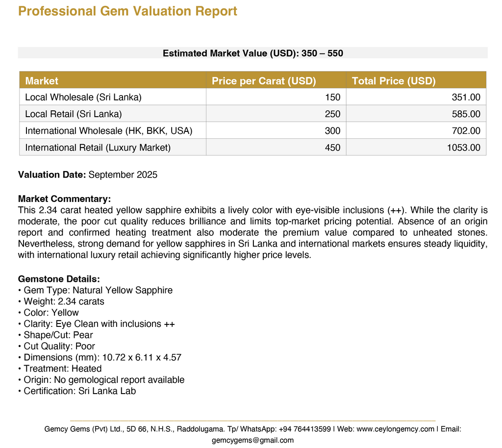
Task: Click the Estimated Market Value banner
Action: click(252, 53)
